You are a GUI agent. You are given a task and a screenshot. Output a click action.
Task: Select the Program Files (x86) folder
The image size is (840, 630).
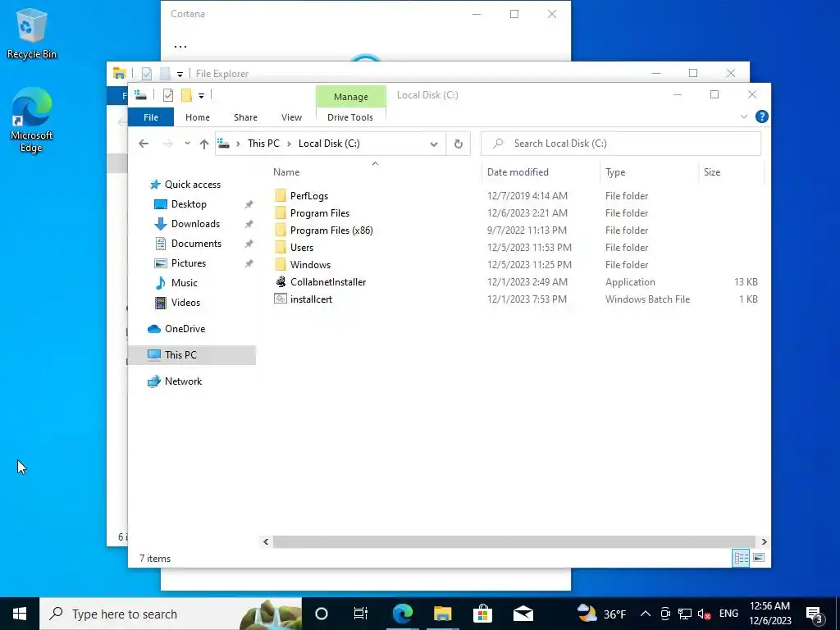(x=331, y=231)
